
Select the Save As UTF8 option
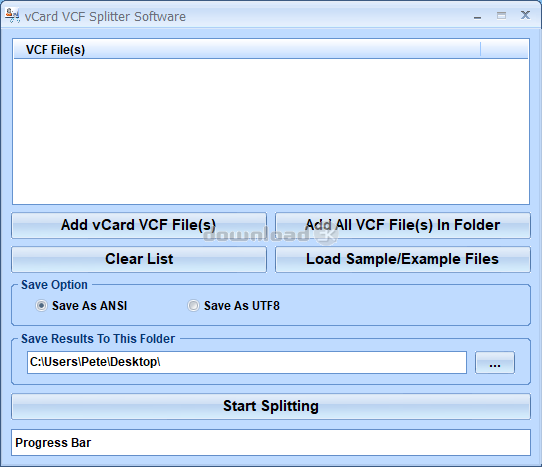click(193, 306)
